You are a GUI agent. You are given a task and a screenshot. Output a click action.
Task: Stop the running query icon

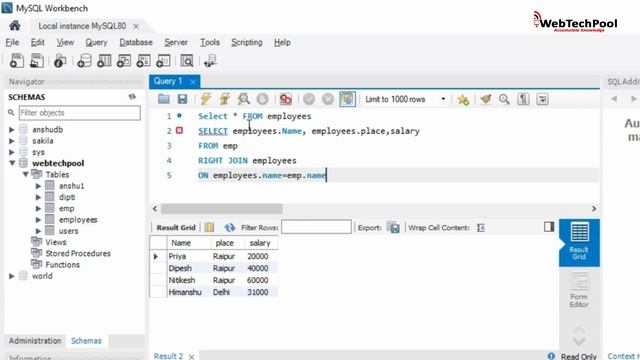[262, 99]
